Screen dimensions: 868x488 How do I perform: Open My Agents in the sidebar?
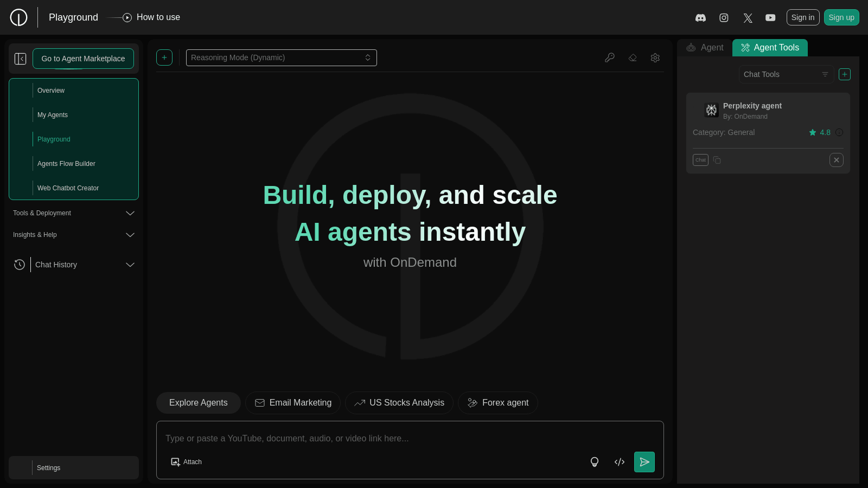point(53,115)
